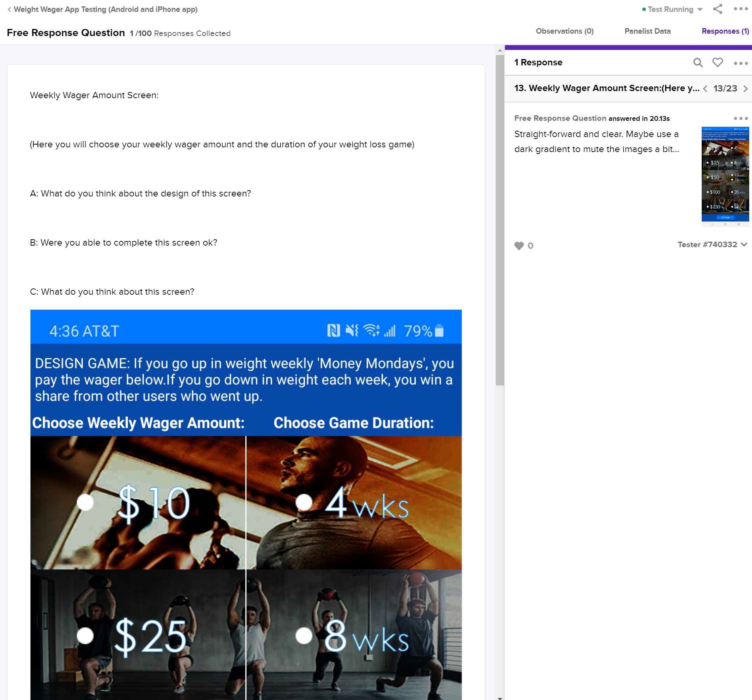Search responses with the magnifier icon

pos(698,63)
